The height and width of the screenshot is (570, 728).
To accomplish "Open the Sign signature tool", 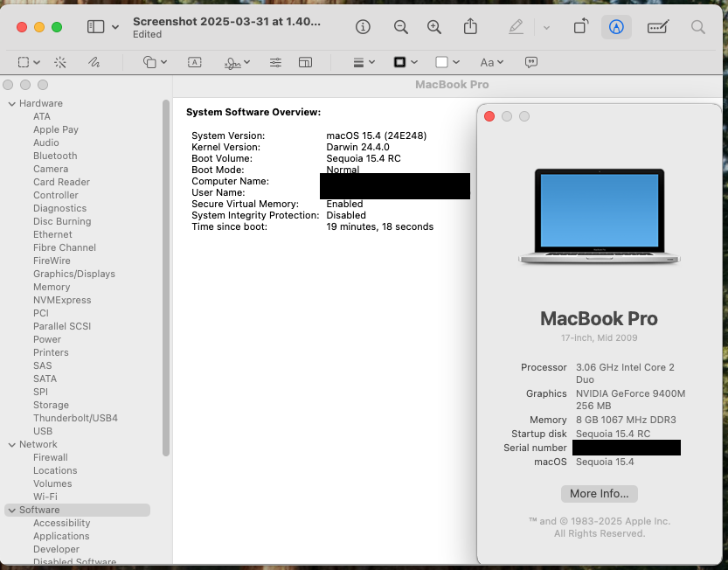I will click(232, 63).
